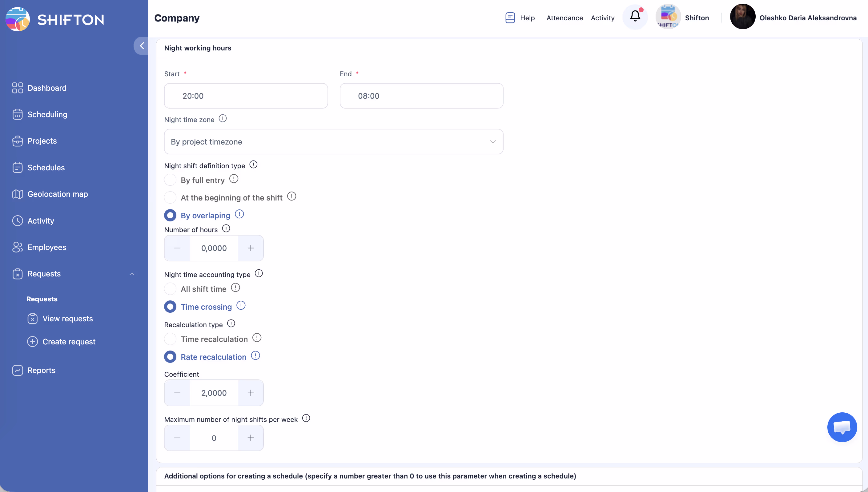This screenshot has height=492, width=868.
Task: Open Scheduling in the sidebar
Action: click(x=47, y=115)
